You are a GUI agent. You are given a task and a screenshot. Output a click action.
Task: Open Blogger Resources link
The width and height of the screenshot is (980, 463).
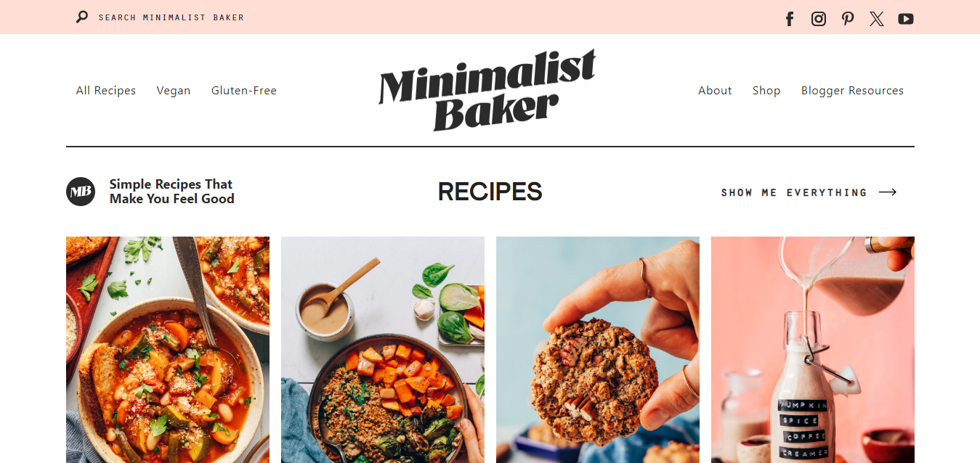click(852, 91)
